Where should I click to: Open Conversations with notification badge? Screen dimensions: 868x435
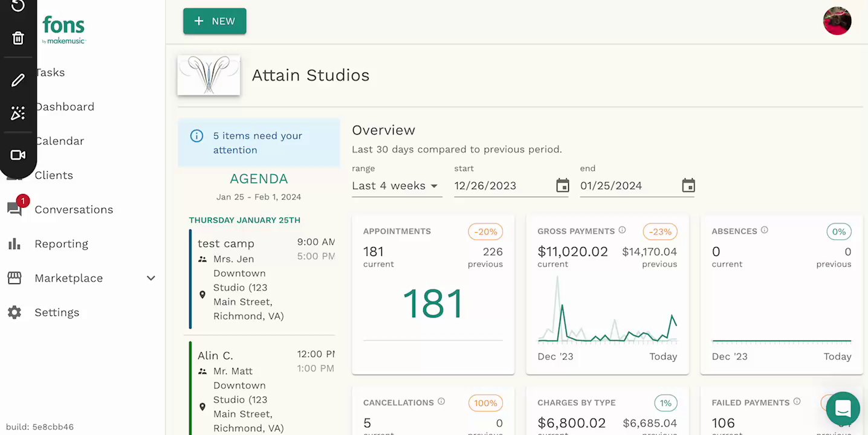tap(73, 210)
